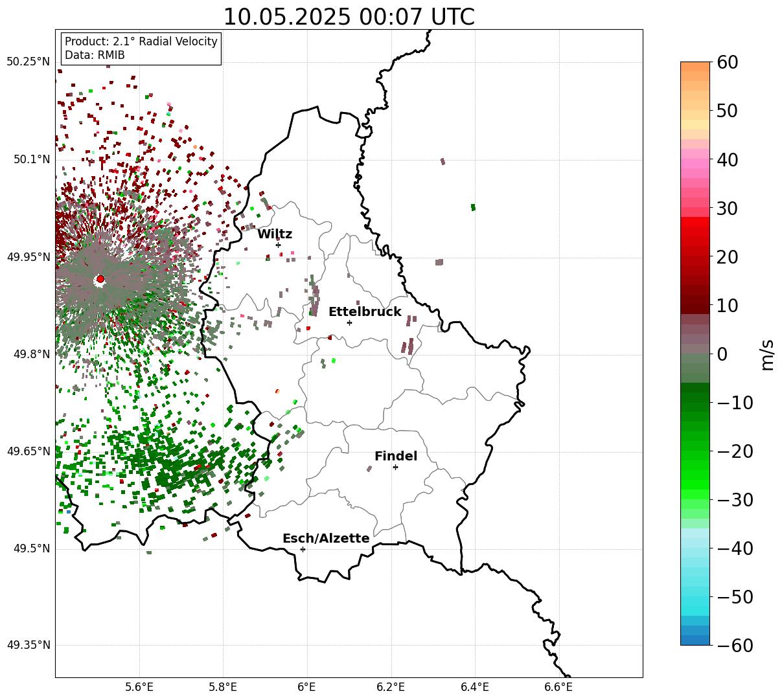Image resolution: width=782 pixels, height=700 pixels.
Task: Select the Ettelbruck label on the map
Action: click(365, 312)
